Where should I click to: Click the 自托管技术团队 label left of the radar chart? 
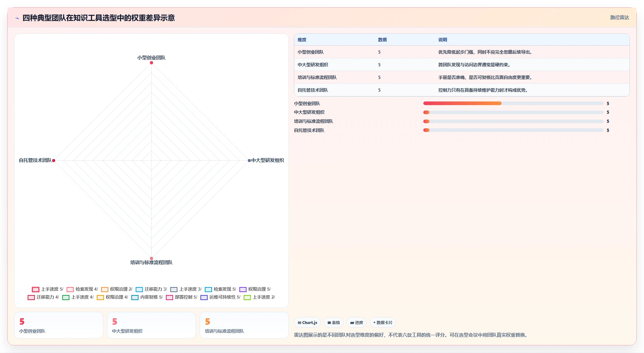(x=35, y=160)
